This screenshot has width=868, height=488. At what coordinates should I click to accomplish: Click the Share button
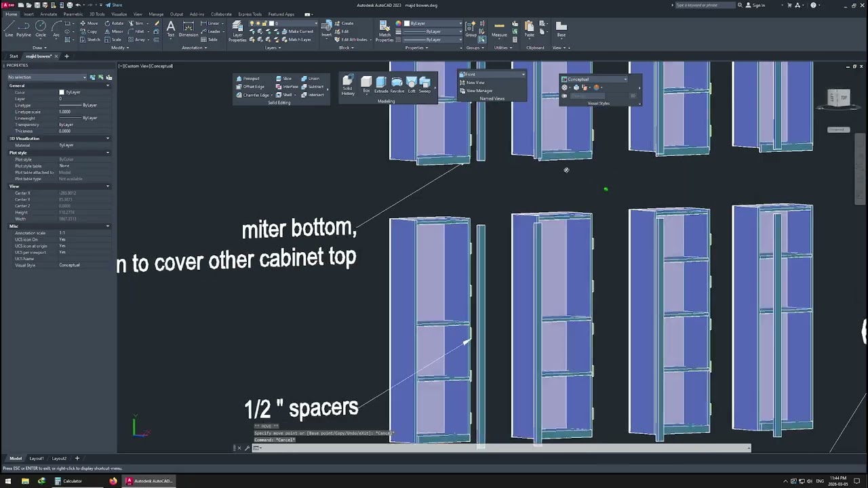pyautogui.click(x=114, y=5)
